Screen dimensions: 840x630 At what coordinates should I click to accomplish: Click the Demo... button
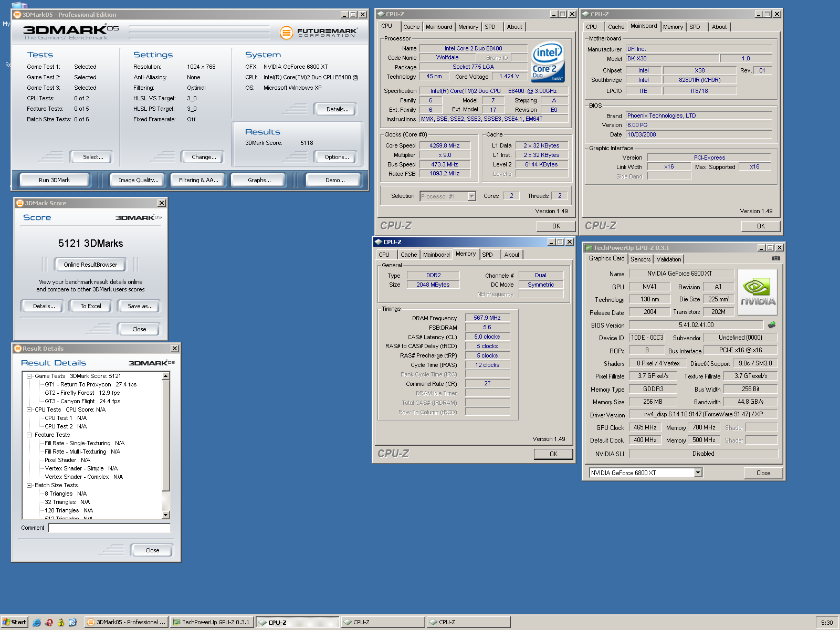tap(335, 180)
